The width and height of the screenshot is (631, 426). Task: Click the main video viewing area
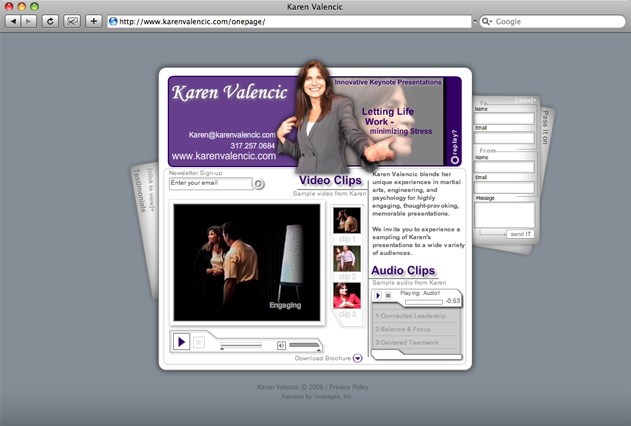247,262
